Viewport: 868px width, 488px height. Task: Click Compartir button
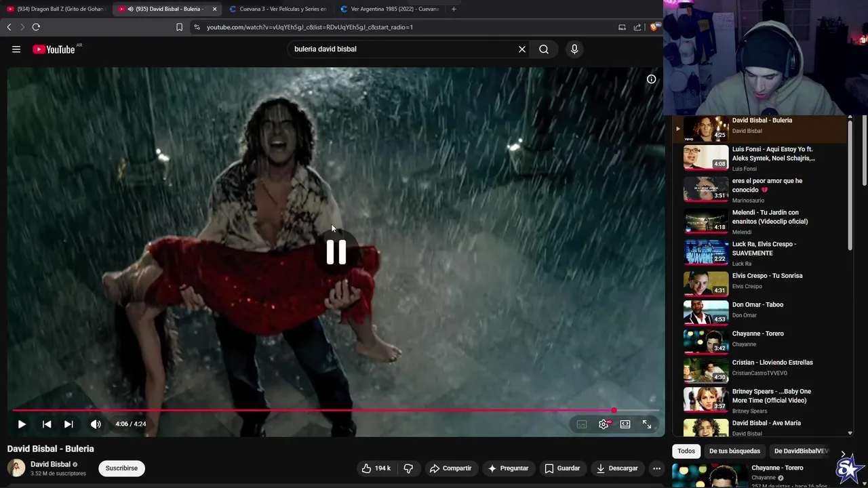[x=450, y=468]
